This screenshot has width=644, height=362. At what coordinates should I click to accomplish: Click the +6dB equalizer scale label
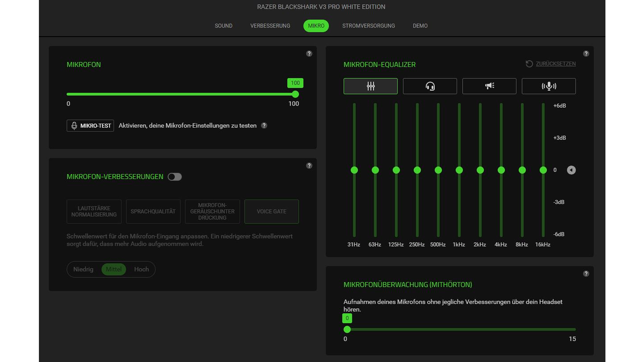click(x=559, y=106)
